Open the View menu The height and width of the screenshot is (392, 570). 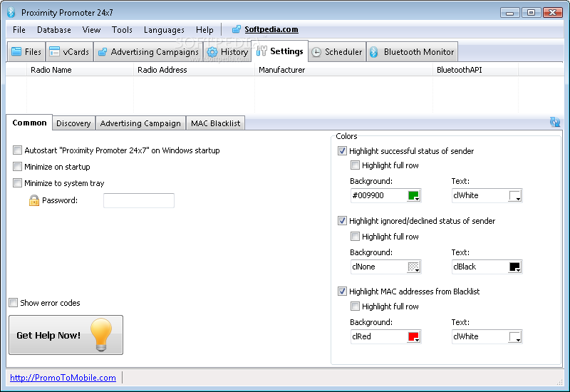91,30
